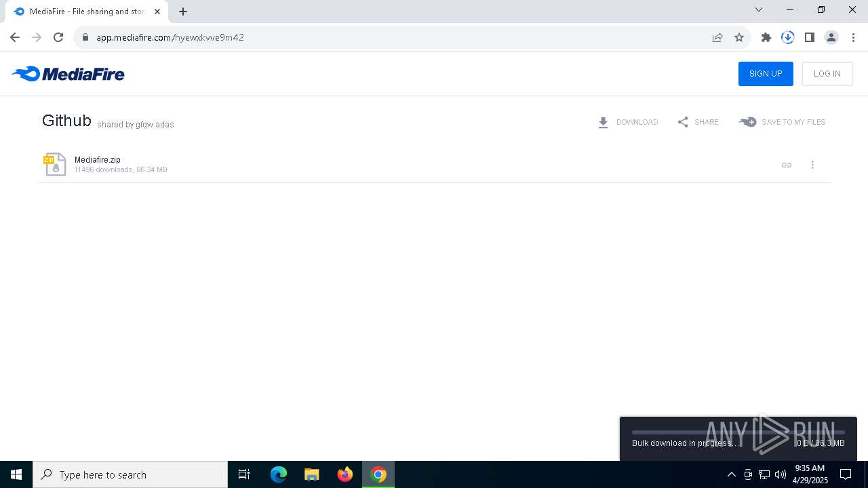This screenshot has width=868, height=488.
Task: Open clock and date
Action: pos(810,474)
